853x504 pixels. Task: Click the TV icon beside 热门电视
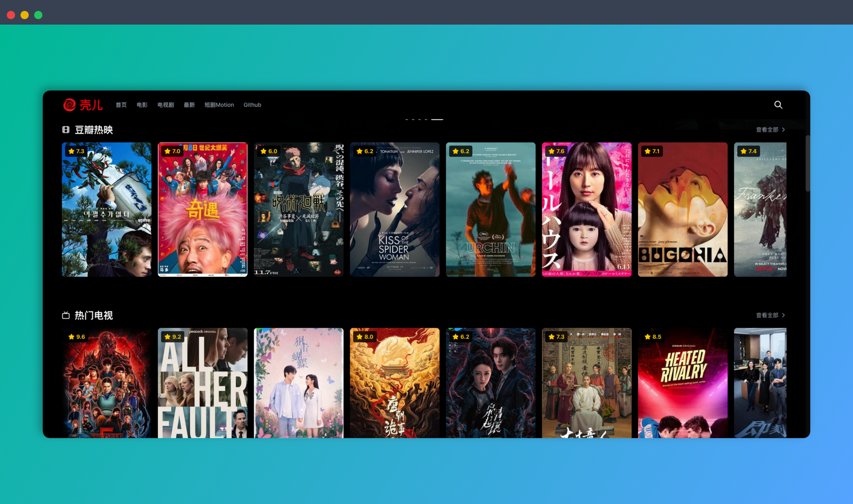(66, 315)
